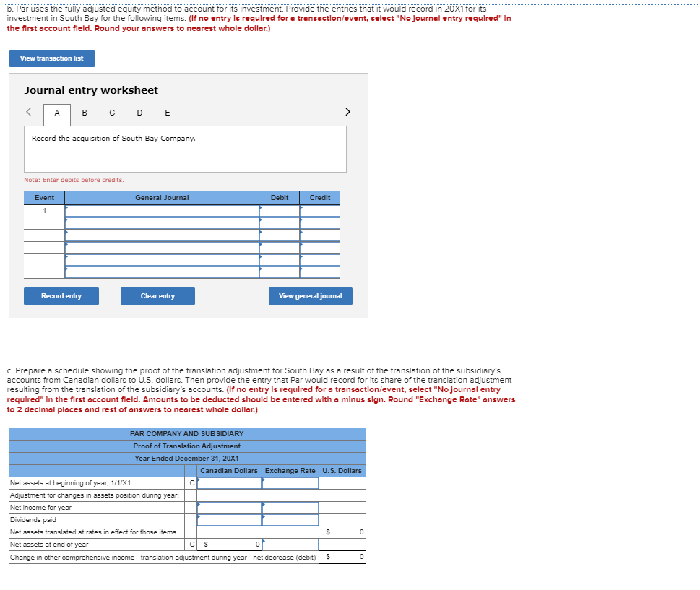Click fifth row Debit field

click(x=280, y=260)
